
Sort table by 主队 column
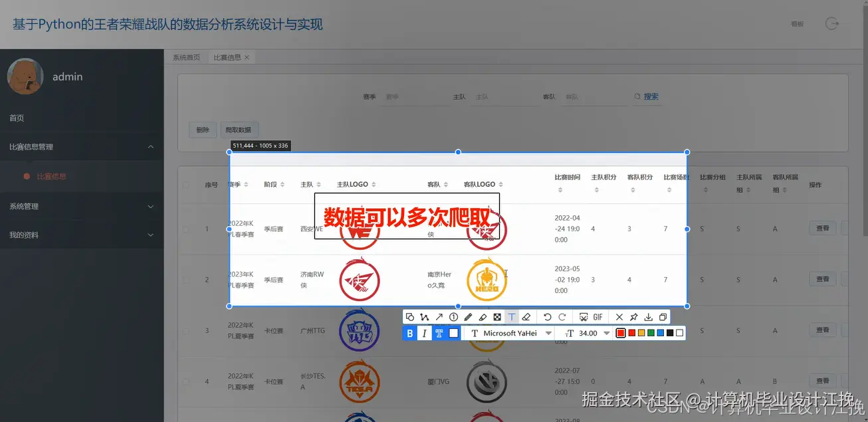318,185
